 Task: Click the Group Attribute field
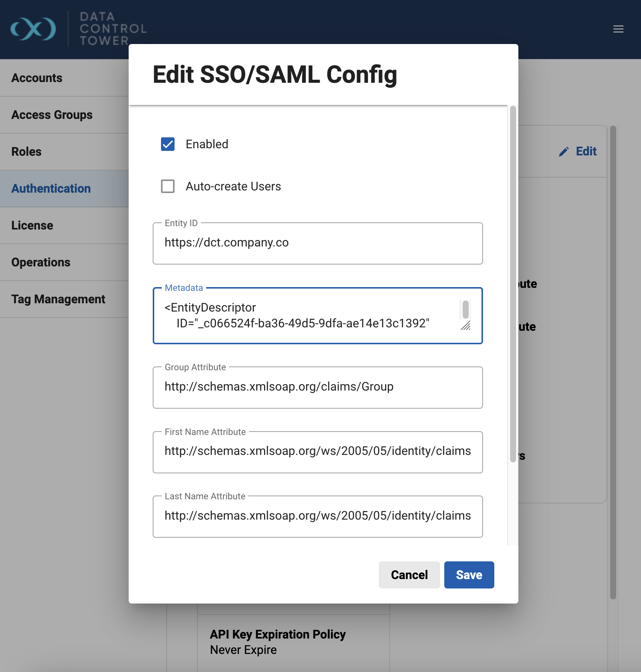pyautogui.click(x=318, y=387)
